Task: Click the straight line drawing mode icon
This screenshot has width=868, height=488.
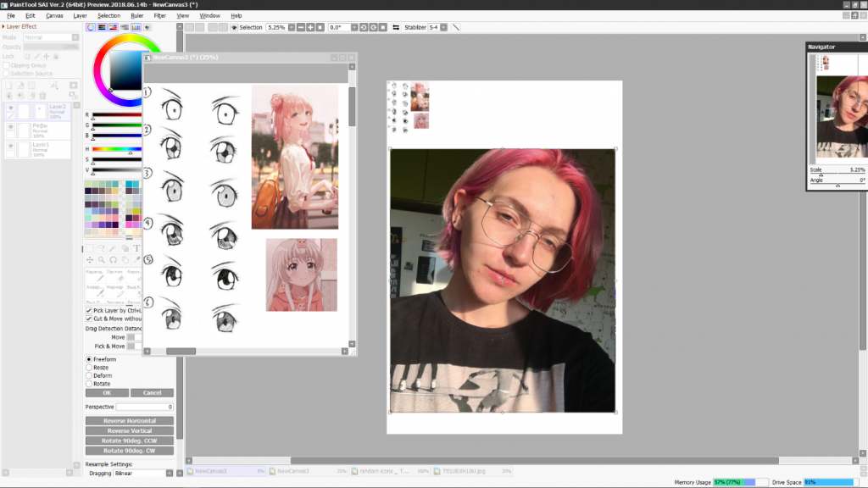Action: tap(456, 27)
